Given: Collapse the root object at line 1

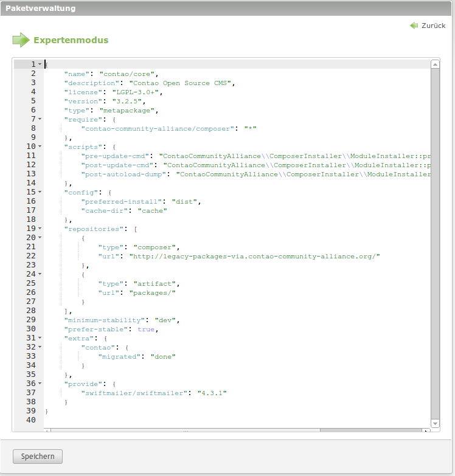Looking at the screenshot, I should point(40,64).
